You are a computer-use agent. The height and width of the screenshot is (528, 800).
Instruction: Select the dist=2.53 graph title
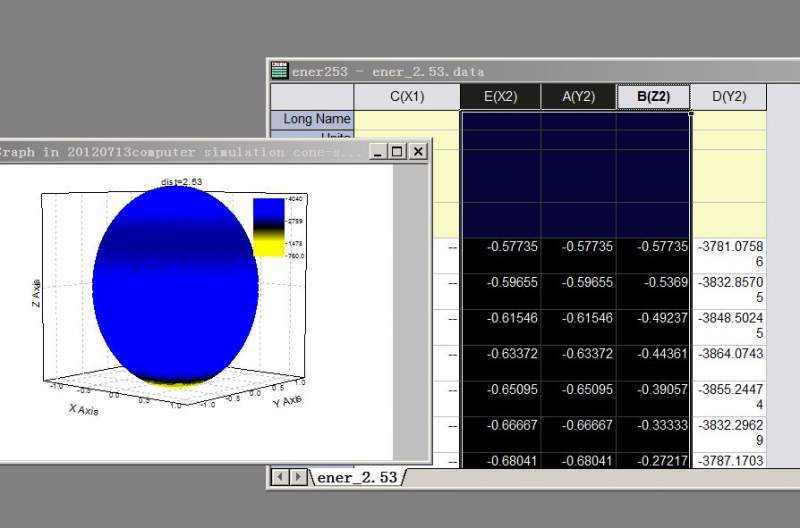coord(181,182)
